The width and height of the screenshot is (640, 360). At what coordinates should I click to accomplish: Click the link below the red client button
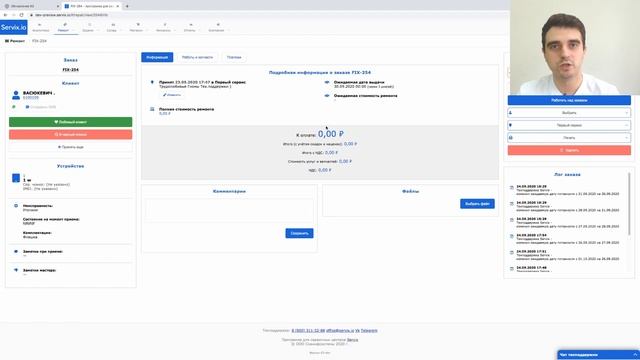(71, 147)
